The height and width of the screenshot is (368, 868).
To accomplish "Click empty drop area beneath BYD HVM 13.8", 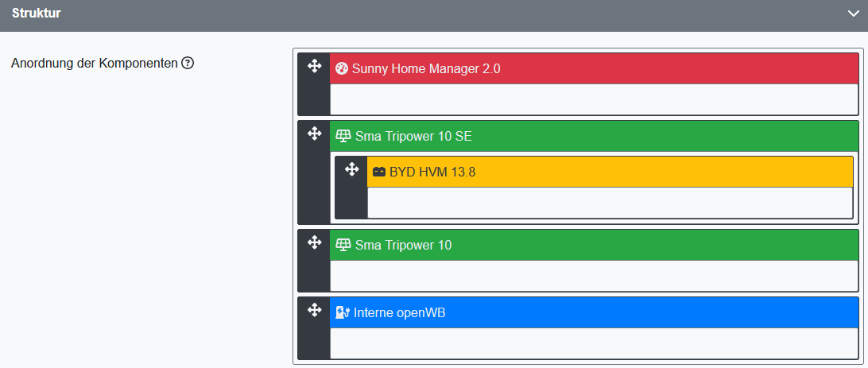I will 609,202.
